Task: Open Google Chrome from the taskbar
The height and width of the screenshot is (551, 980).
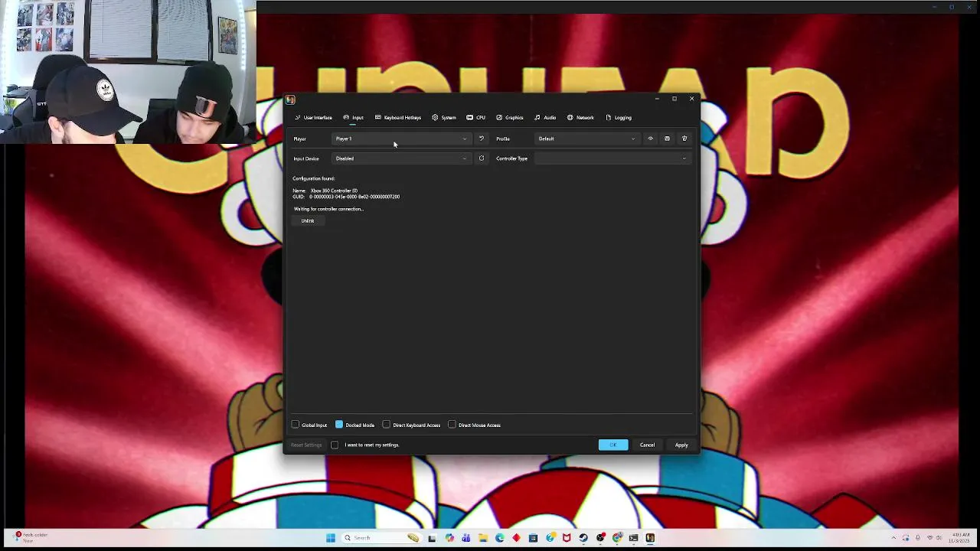Action: click(617, 538)
